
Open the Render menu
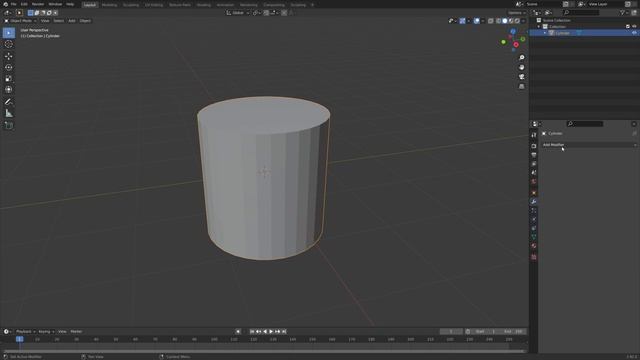click(x=38, y=4)
